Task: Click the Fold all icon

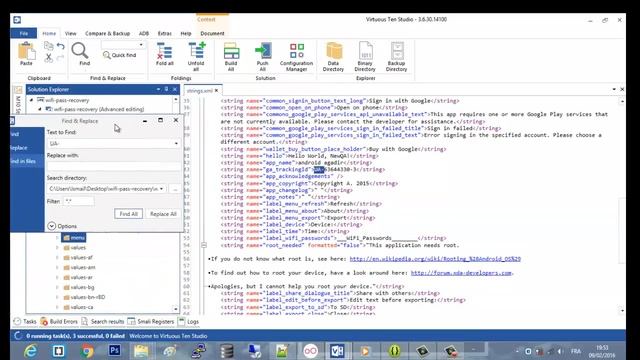Action: (164, 54)
